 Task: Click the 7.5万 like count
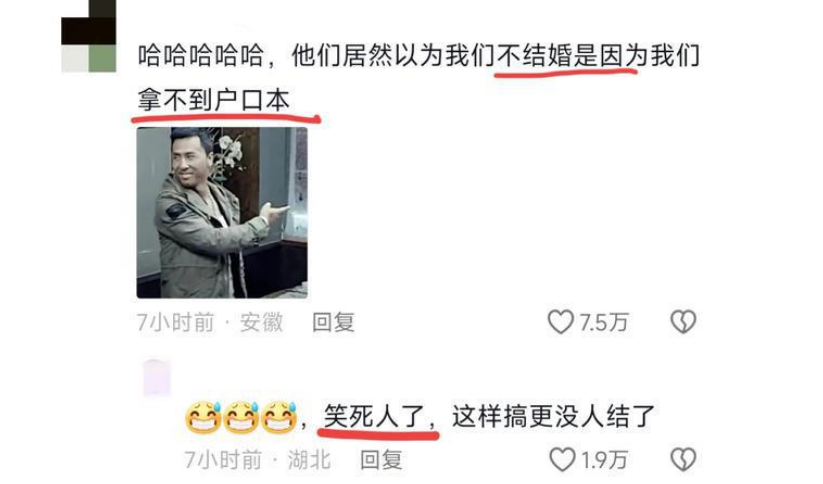(604, 322)
